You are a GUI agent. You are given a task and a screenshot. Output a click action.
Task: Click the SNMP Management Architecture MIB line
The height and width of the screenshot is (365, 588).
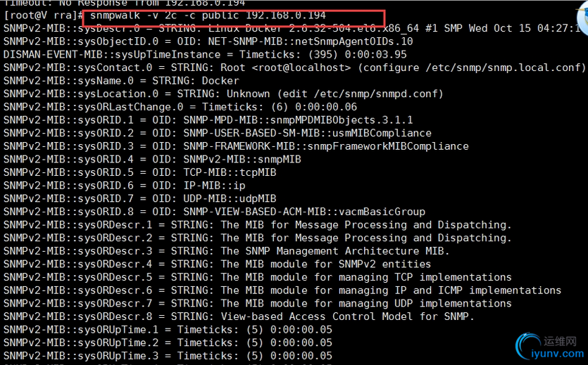[227, 251]
